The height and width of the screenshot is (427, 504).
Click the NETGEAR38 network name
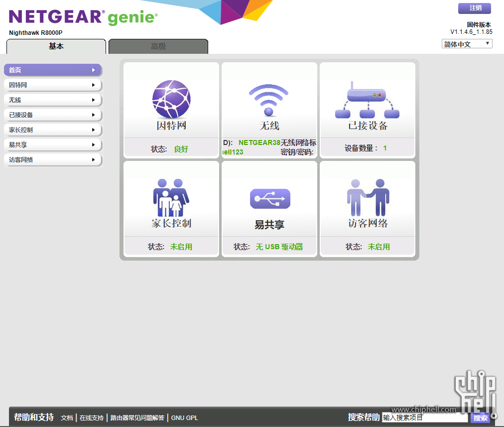pyautogui.click(x=259, y=142)
